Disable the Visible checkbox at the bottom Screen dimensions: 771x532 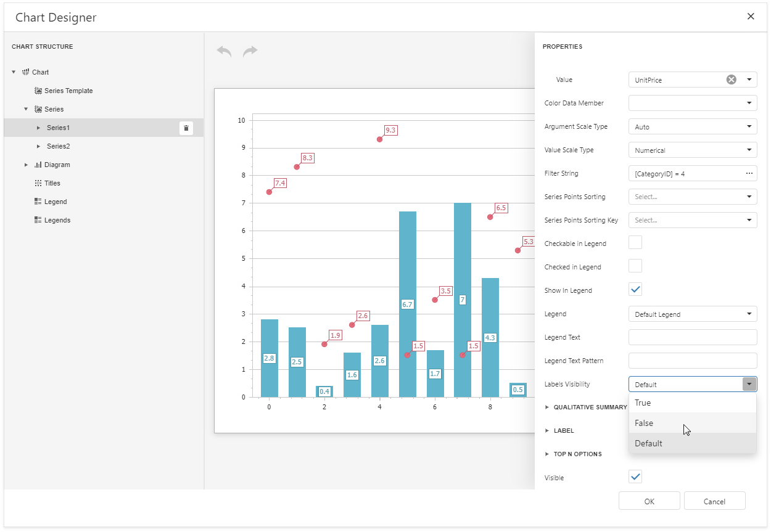pyautogui.click(x=635, y=476)
